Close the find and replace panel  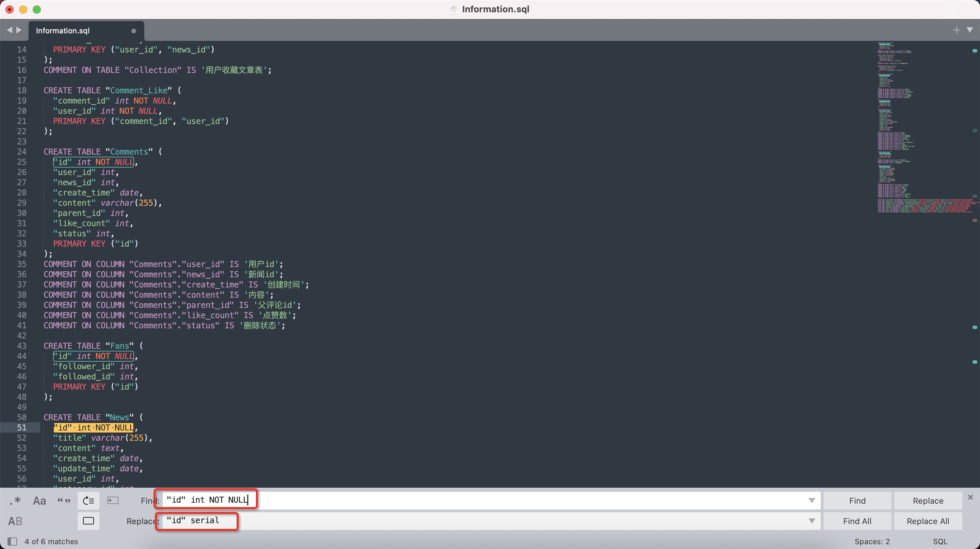pyautogui.click(x=970, y=497)
